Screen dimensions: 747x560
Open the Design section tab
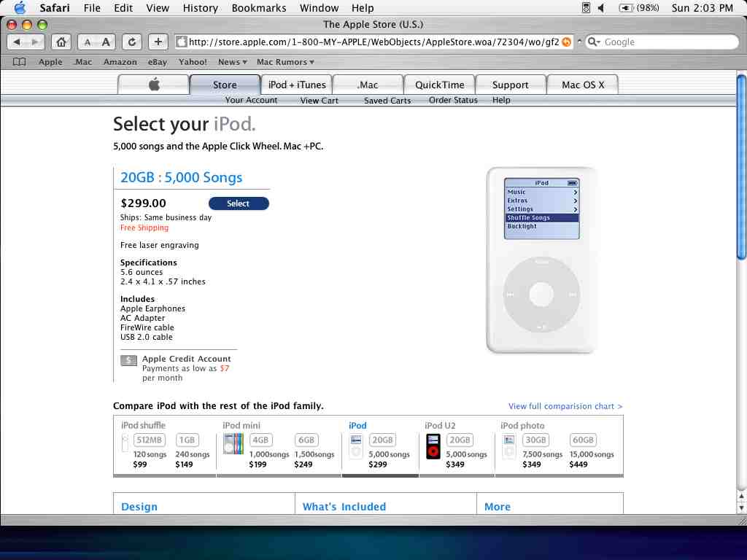(139, 507)
